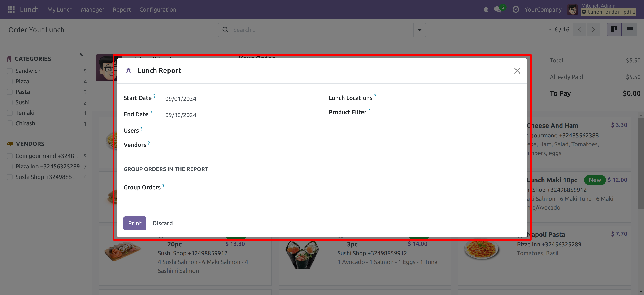Click the Discard button
The width and height of the screenshot is (644, 295).
pyautogui.click(x=162, y=223)
